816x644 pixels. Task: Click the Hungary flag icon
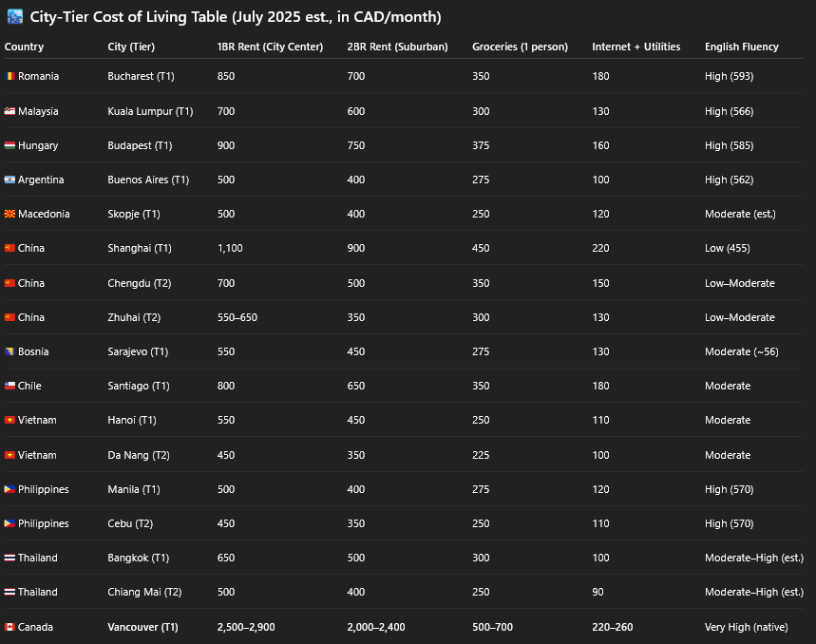click(x=9, y=145)
